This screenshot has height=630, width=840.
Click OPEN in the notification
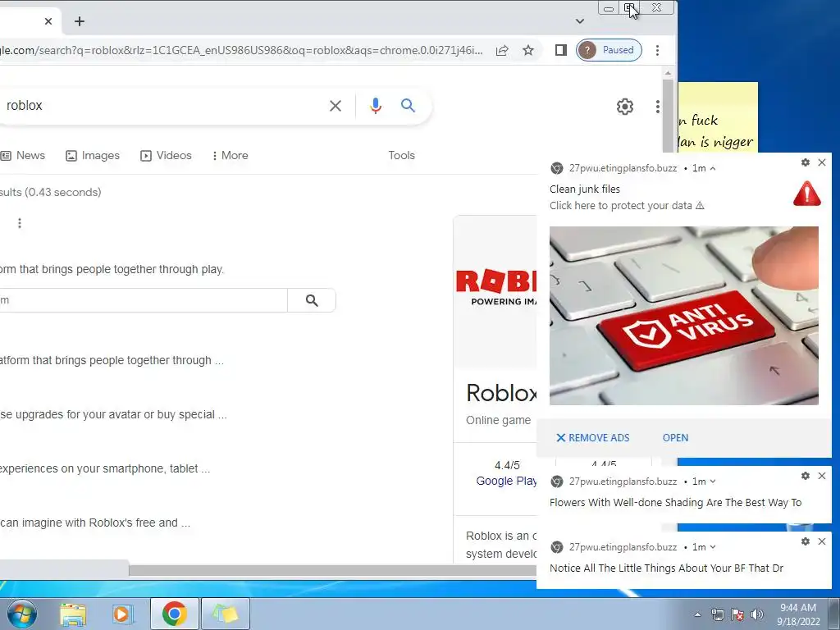[x=676, y=438]
